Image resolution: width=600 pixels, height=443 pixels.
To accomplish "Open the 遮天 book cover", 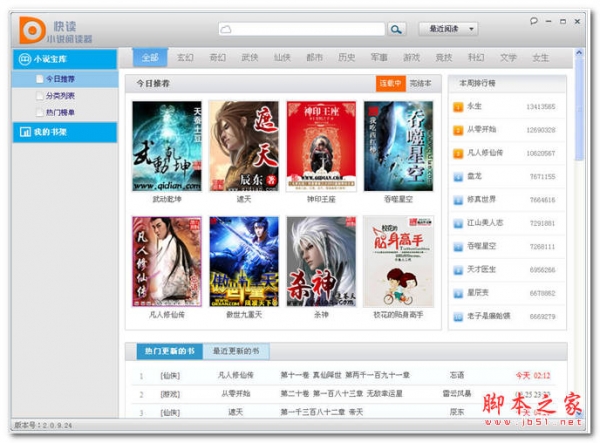I will point(244,146).
